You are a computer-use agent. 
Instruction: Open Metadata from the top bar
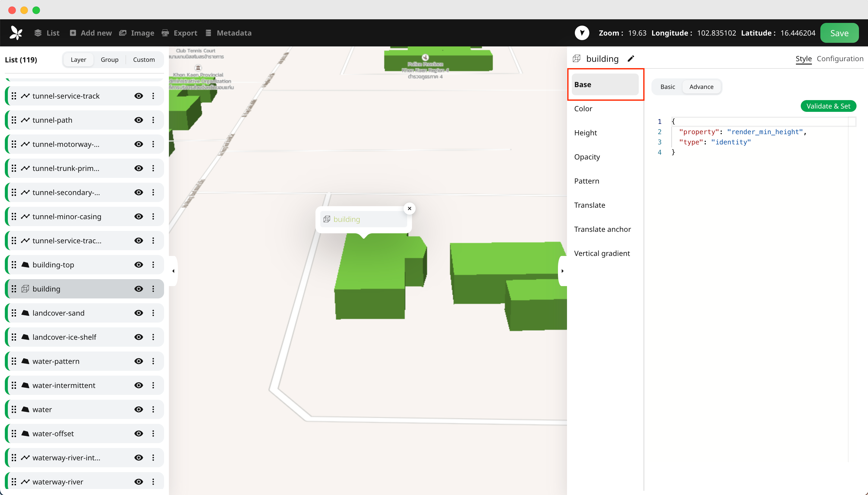229,33
